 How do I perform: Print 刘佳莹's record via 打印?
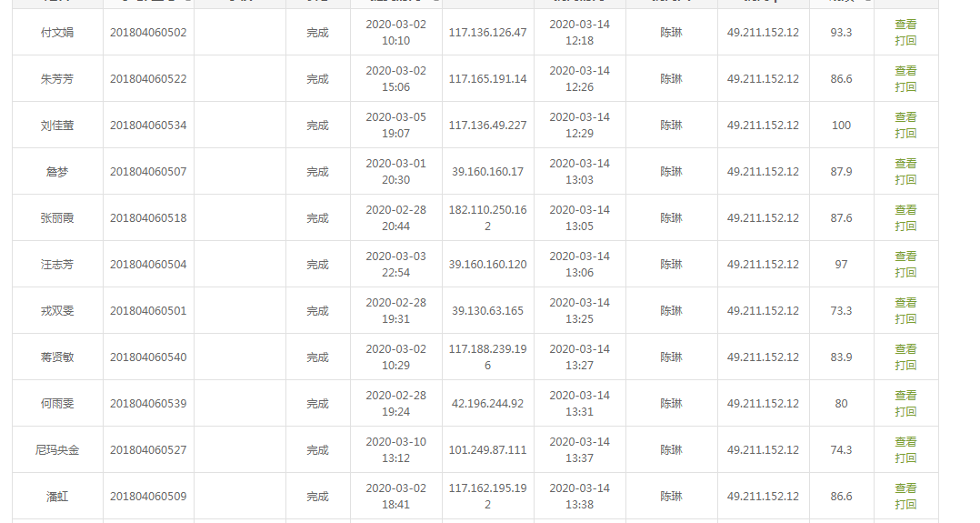(x=905, y=134)
